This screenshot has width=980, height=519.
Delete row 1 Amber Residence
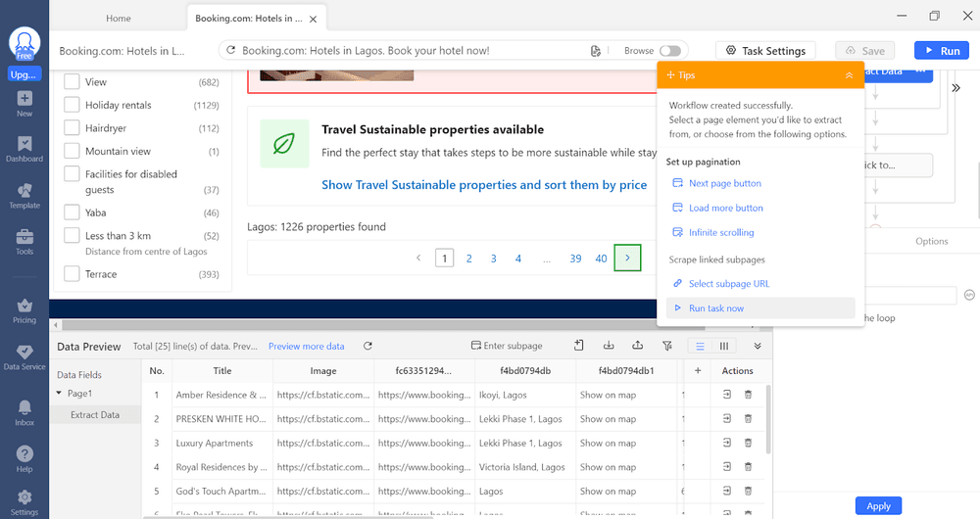[748, 395]
